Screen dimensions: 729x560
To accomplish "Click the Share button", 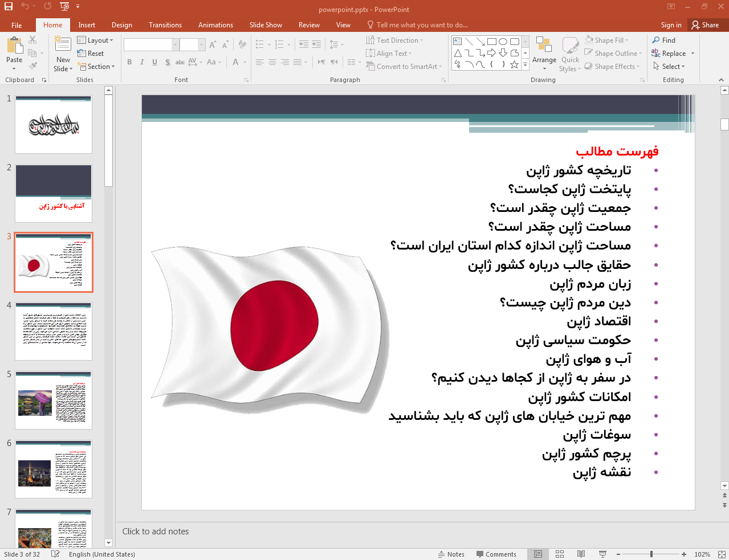I will point(705,25).
